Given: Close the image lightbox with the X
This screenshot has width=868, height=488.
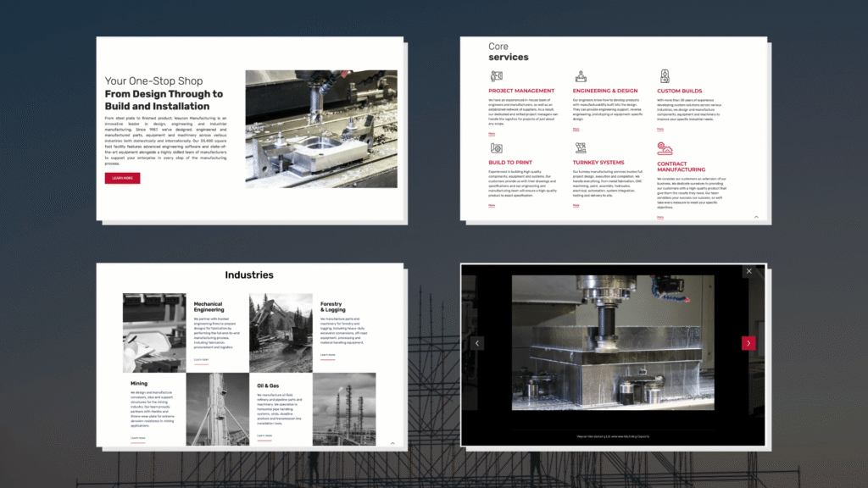Looking at the screenshot, I should click(749, 271).
